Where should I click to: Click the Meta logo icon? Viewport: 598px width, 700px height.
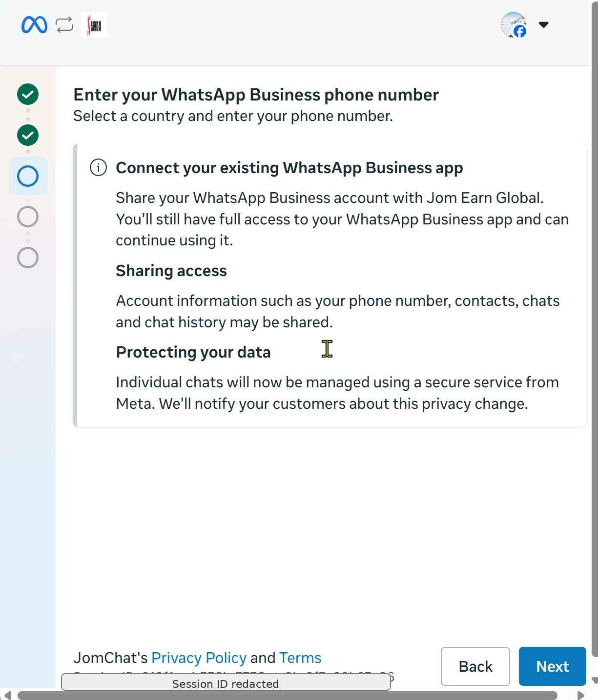tap(35, 25)
